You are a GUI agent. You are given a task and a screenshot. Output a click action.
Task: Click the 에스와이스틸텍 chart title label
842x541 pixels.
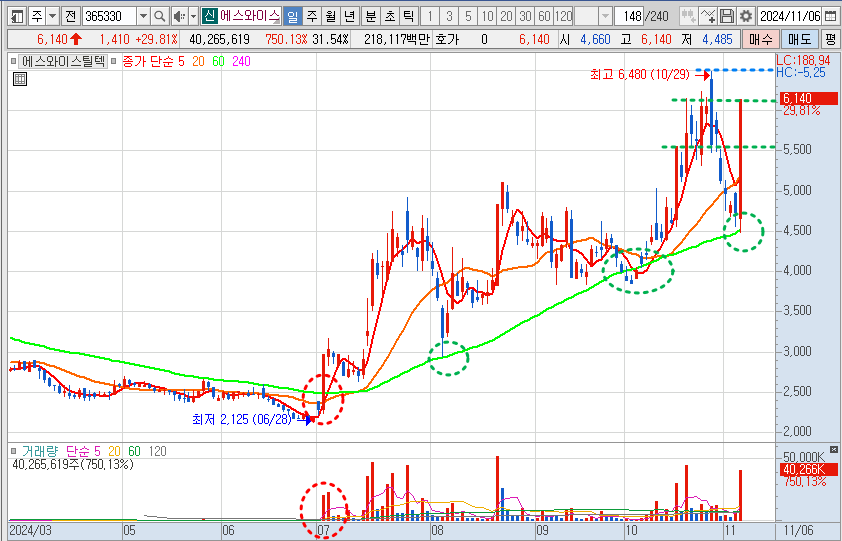point(63,61)
